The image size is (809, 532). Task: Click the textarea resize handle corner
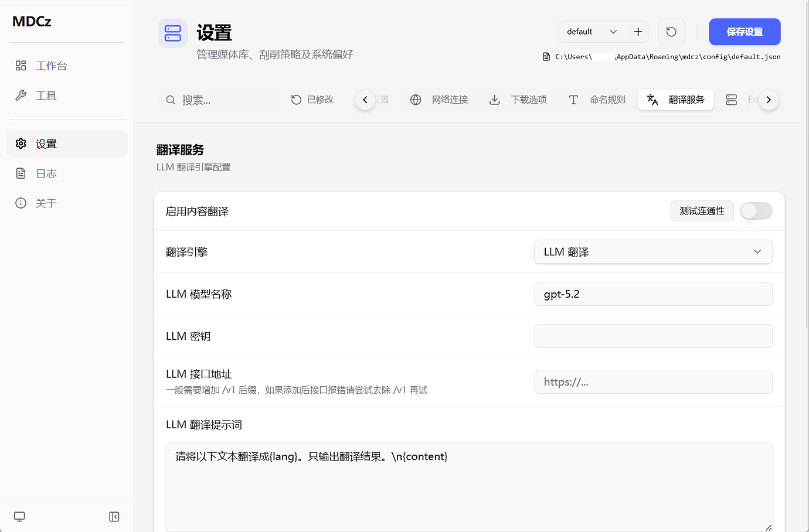click(x=768, y=527)
